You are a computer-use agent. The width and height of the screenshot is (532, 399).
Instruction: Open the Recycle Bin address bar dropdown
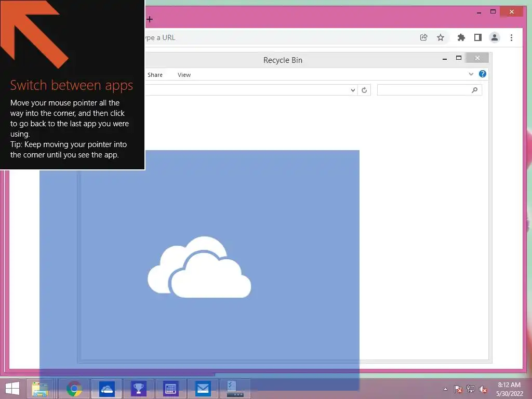coord(353,90)
